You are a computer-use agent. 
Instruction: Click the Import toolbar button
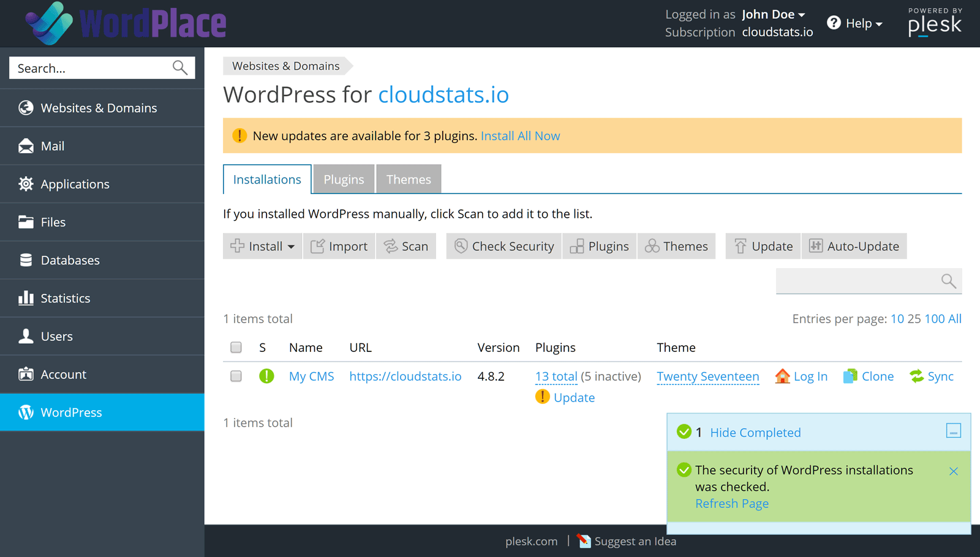pyautogui.click(x=339, y=246)
